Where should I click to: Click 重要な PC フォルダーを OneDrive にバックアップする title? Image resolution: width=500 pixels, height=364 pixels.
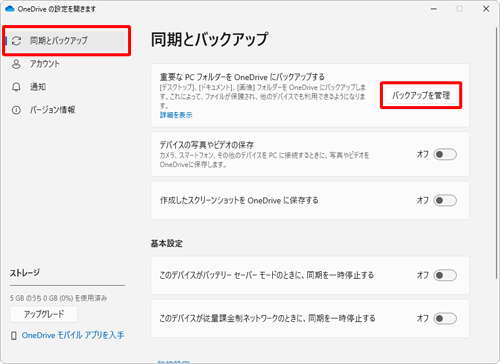click(242, 77)
